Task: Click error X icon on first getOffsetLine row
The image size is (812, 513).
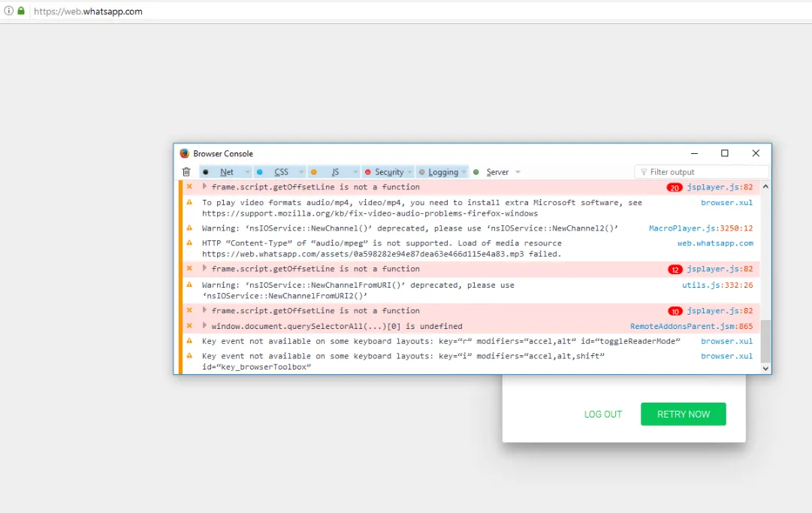Action: click(x=189, y=186)
